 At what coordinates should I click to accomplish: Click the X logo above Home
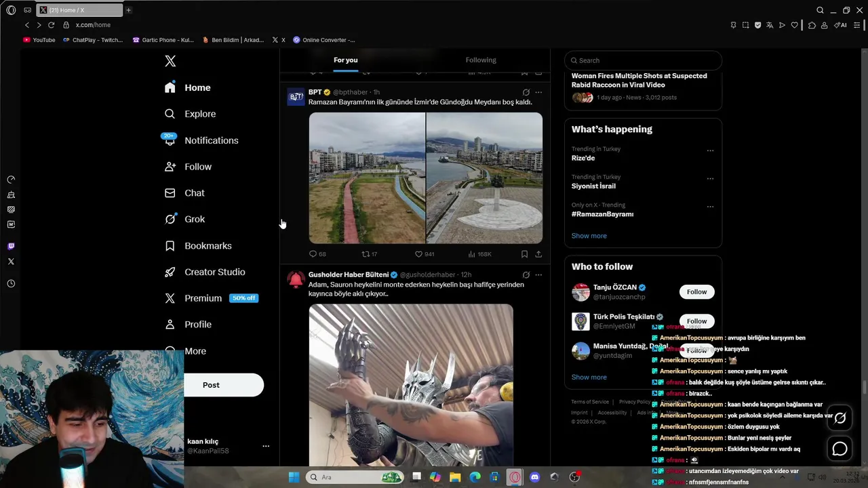point(170,61)
